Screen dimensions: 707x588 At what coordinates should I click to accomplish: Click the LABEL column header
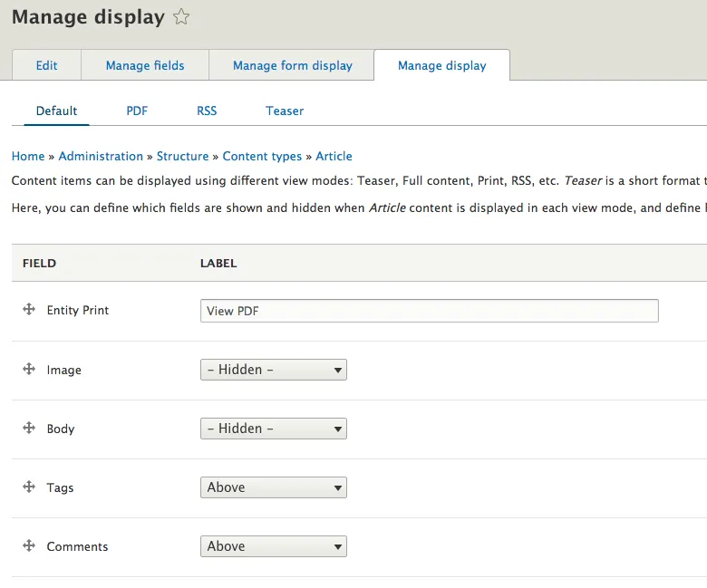(x=218, y=263)
